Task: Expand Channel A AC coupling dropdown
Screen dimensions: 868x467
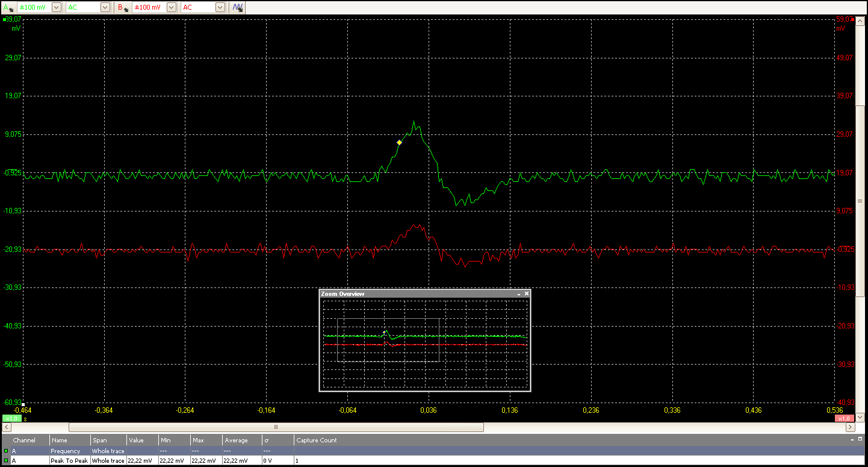Action: [105, 7]
